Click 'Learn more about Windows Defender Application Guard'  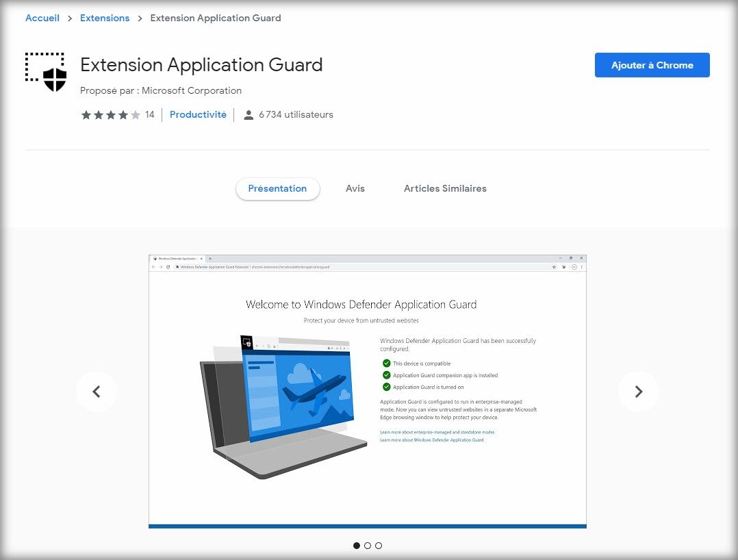click(431, 440)
